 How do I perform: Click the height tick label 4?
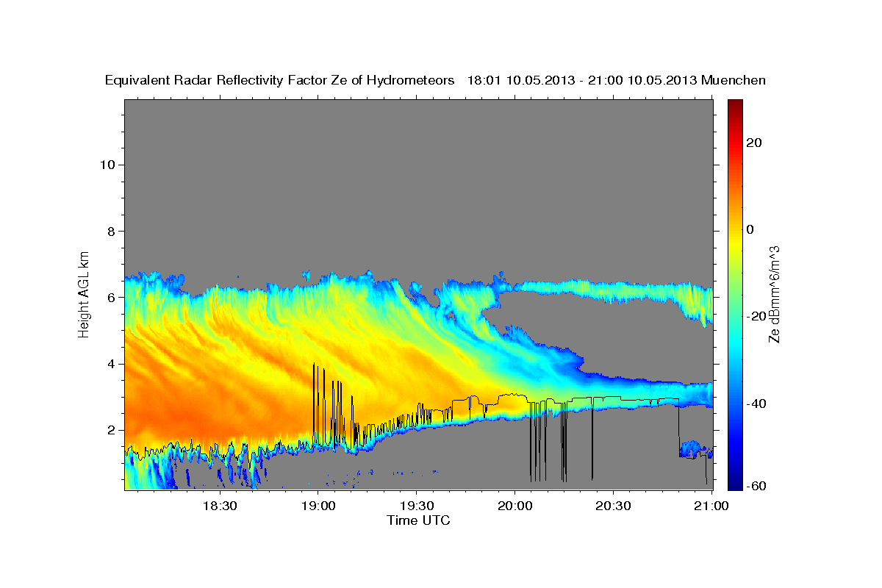click(x=110, y=364)
